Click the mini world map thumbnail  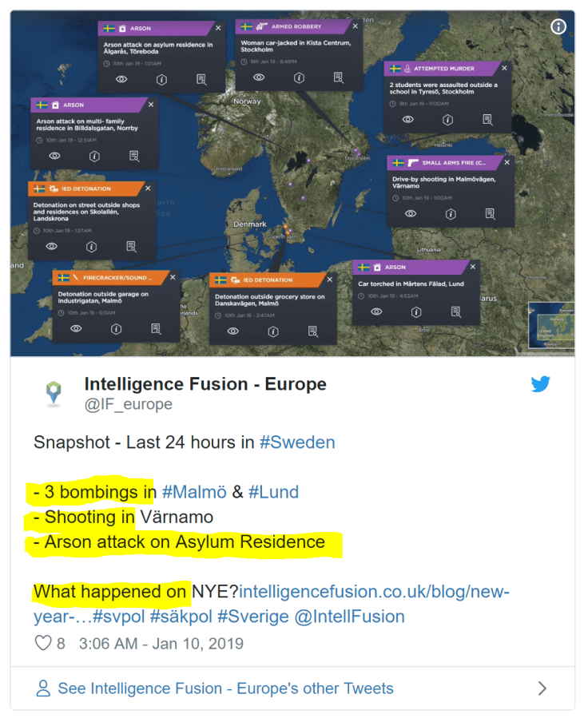pyautogui.click(x=551, y=326)
